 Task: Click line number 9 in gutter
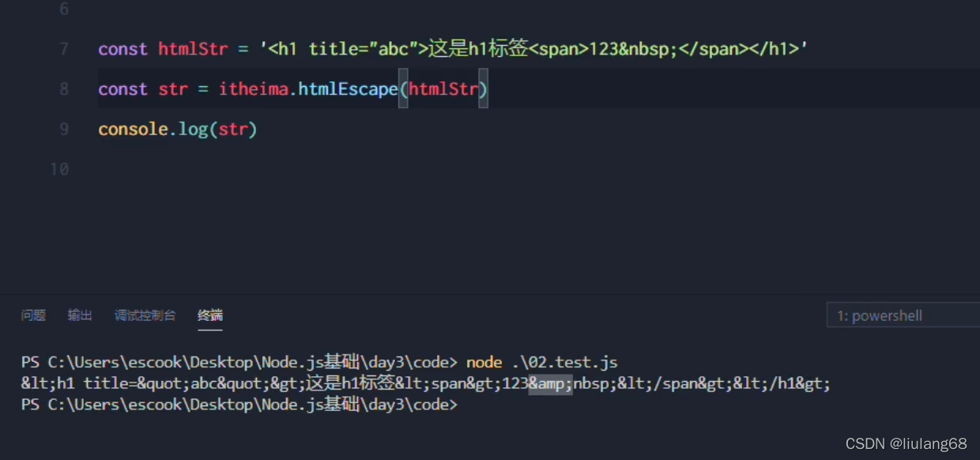tap(63, 129)
